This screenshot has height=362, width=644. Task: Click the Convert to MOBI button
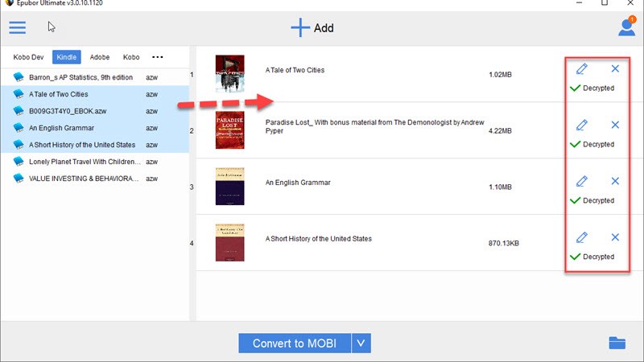click(x=295, y=343)
